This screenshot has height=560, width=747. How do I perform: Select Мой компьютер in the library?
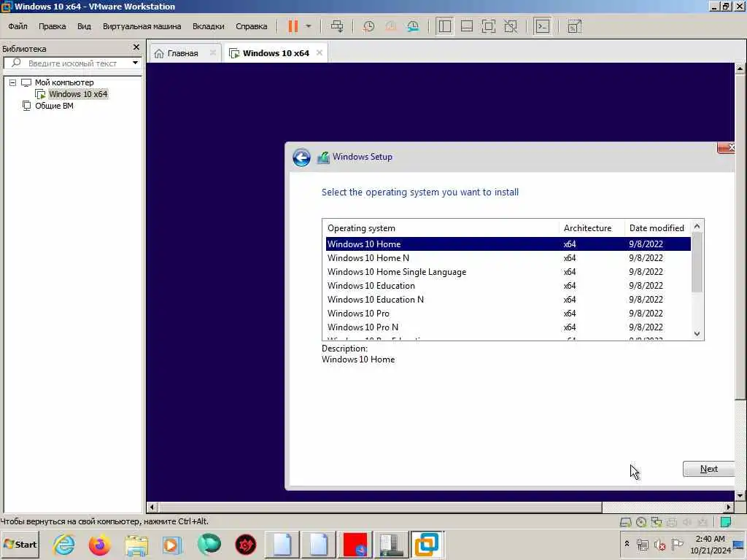pos(64,82)
